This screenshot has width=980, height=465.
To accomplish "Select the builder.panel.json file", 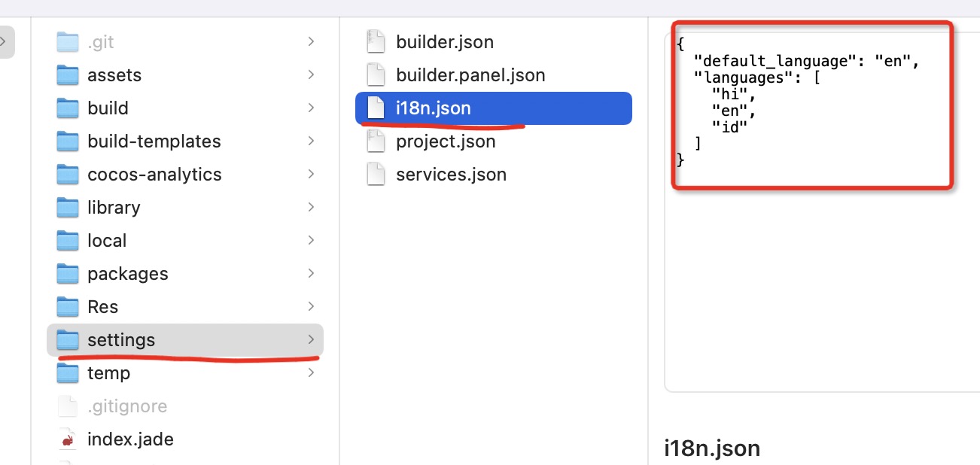I will (x=470, y=75).
